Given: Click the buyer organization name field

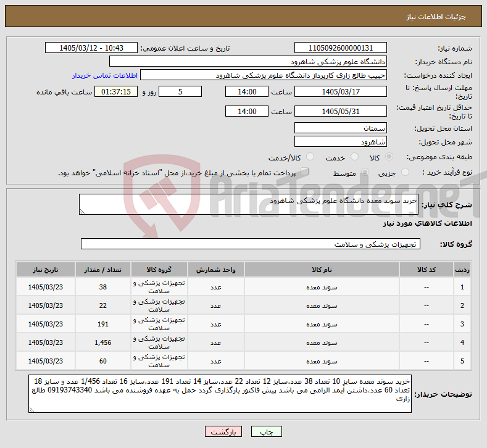Looking at the screenshot, I should coord(248,62).
